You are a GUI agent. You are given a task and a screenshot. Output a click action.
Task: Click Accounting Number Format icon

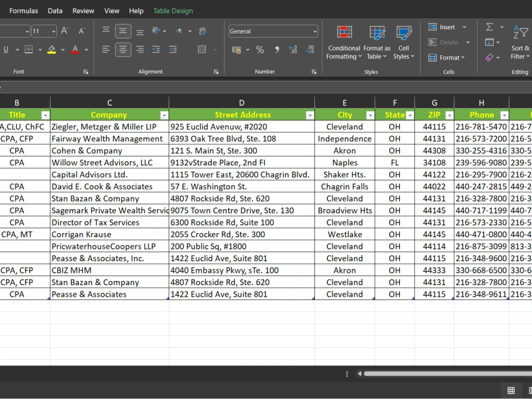(x=237, y=50)
